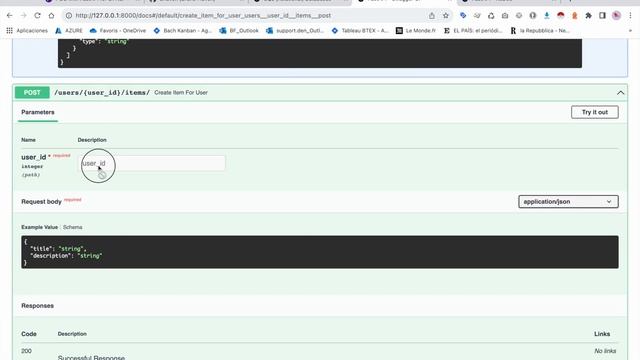The width and height of the screenshot is (640, 360).
Task: Open the Le Monde.fr bookmark
Action: point(416,31)
